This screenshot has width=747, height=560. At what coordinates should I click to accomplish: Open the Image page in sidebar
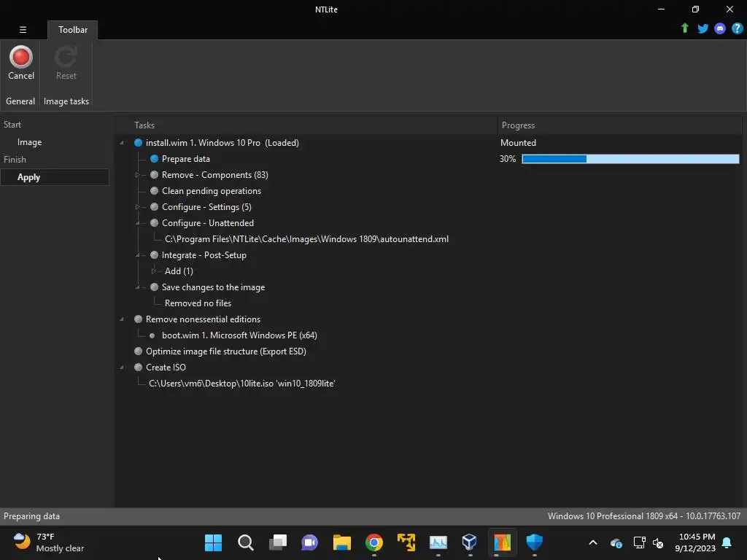(29, 142)
